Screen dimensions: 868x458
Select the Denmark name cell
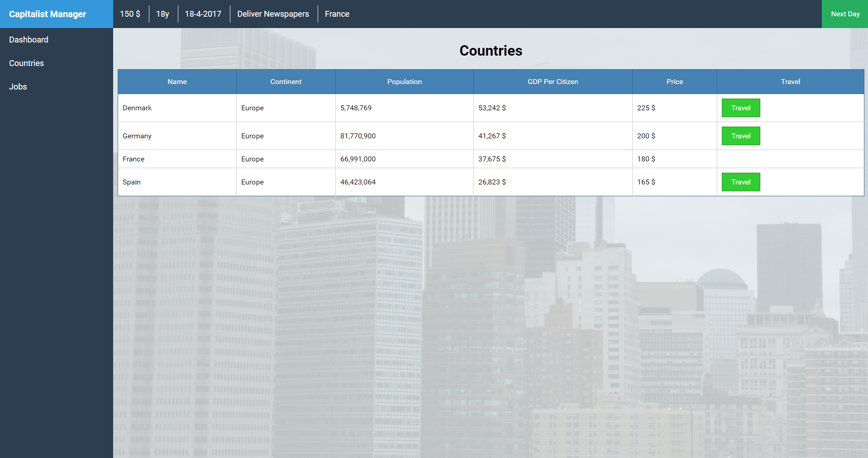point(177,108)
